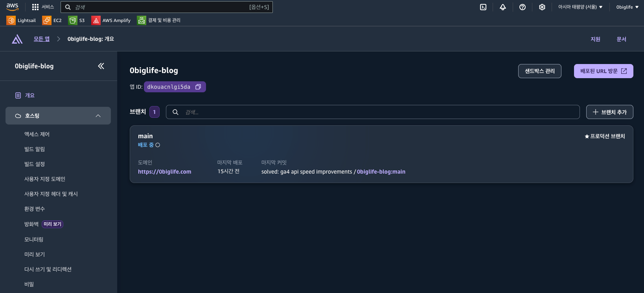The height and width of the screenshot is (293, 644).
Task: Open 환경 변수 in the sidebar
Action: [x=35, y=209]
